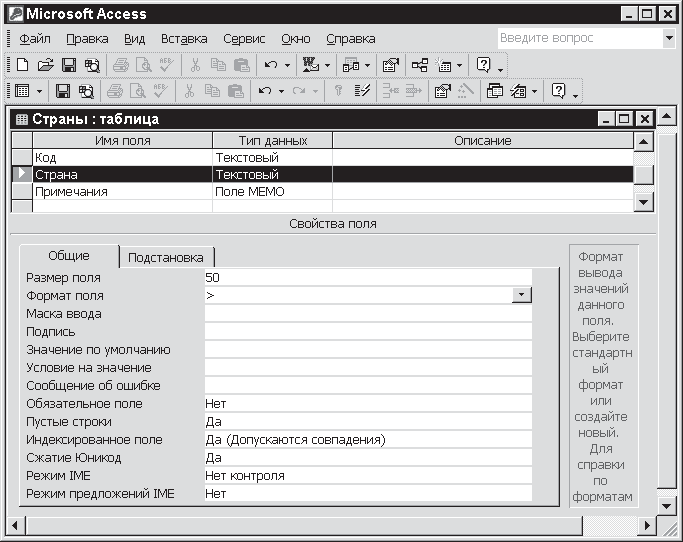Click the Print Preview icon in top toolbar

pyautogui.click(x=143, y=65)
